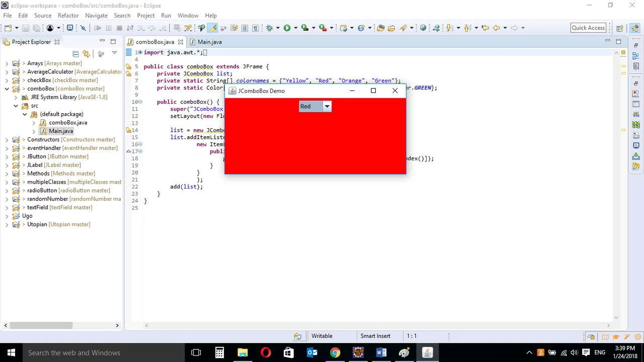The width and height of the screenshot is (644, 362).
Task: Click the Skip All Breakpoints icon
Action: pos(84,28)
